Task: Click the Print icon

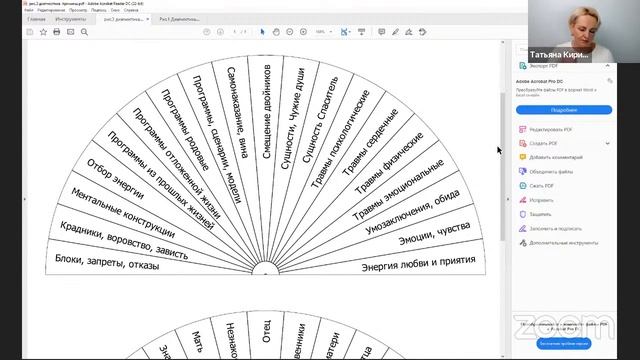Action: 57,32
